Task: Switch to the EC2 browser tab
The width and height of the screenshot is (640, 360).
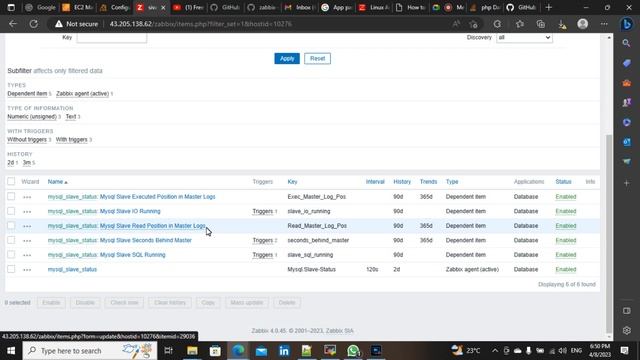Action: tap(79, 7)
